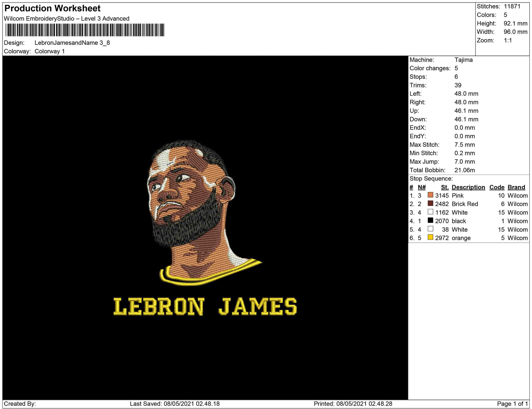
Task: Click the Machine field showing Tajima
Action: (464, 60)
